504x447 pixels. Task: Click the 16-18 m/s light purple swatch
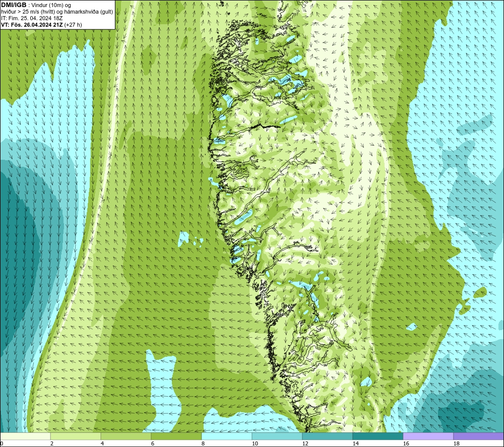click(428, 436)
